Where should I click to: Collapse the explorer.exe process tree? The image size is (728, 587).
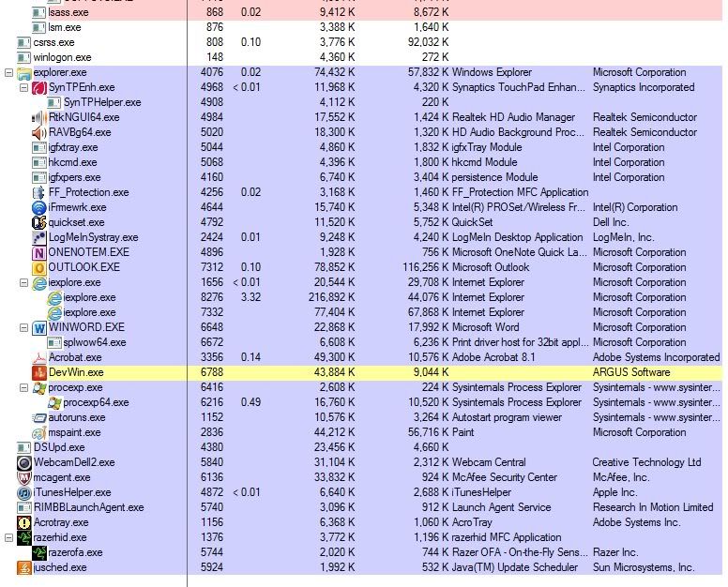tap(8, 72)
